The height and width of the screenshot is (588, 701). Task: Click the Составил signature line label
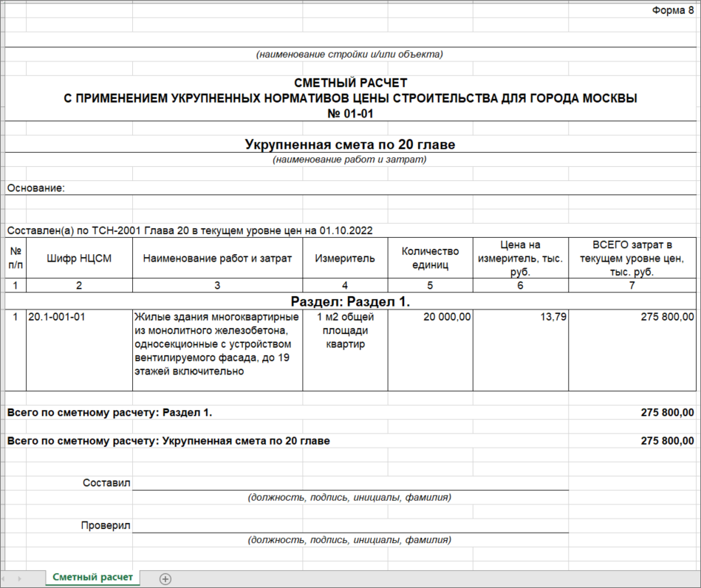(106, 482)
